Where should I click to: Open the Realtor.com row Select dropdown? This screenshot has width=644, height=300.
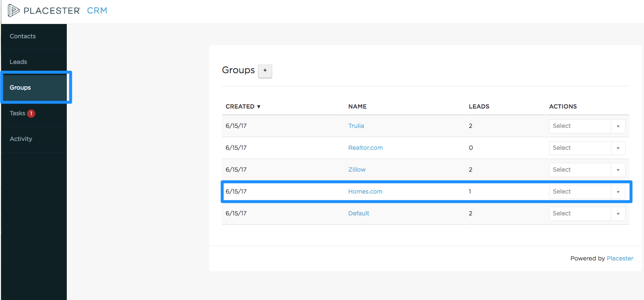pos(587,148)
